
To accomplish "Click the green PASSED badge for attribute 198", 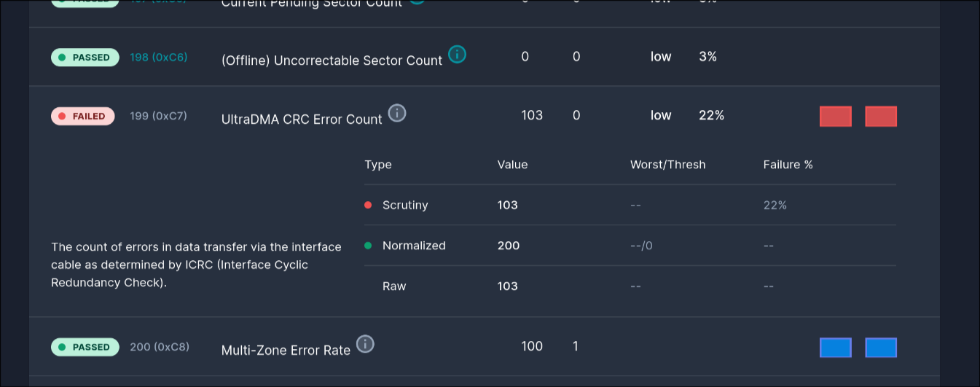I will [85, 58].
